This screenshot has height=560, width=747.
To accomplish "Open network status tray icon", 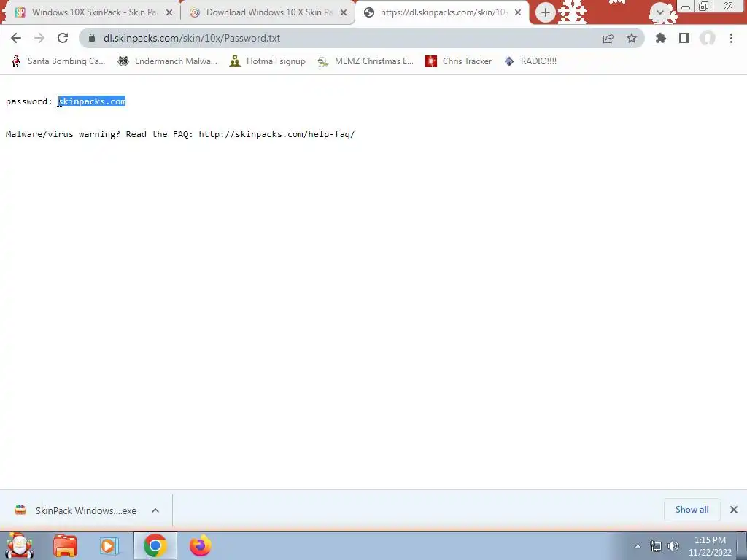I will [x=656, y=546].
